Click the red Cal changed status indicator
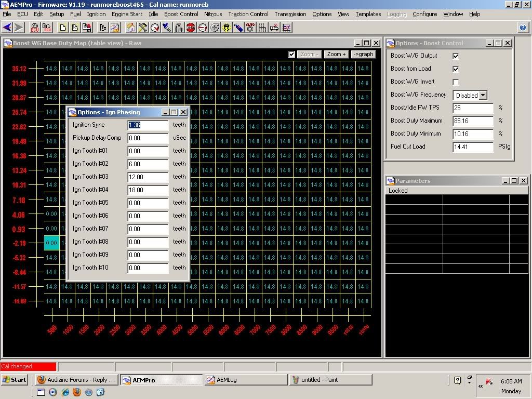Screen dimensions: 532x399 click(x=28, y=366)
